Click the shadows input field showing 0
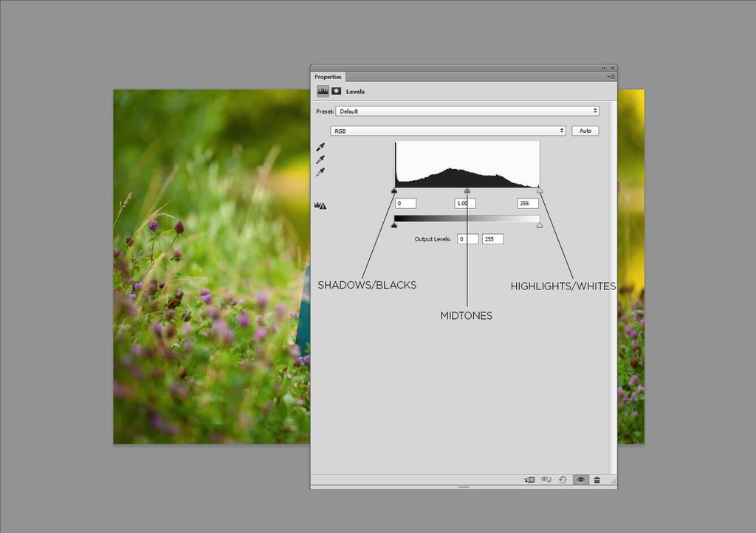The width and height of the screenshot is (756, 533). [405, 203]
